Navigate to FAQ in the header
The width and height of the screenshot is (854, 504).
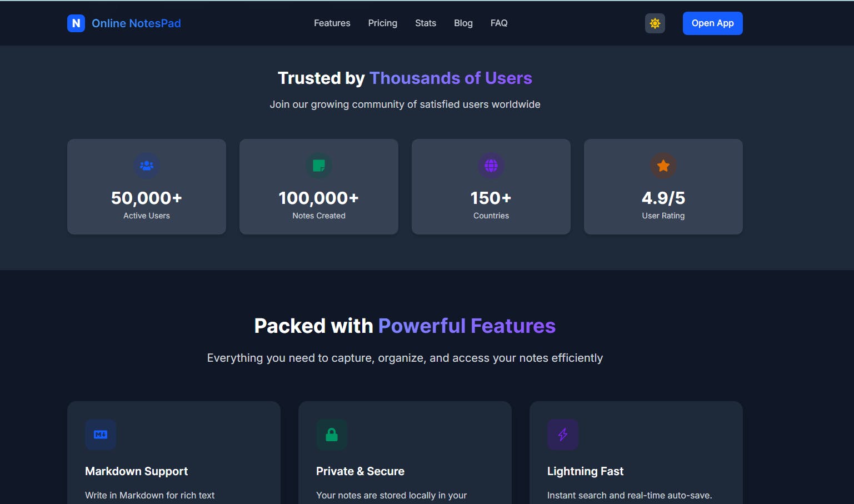click(499, 23)
